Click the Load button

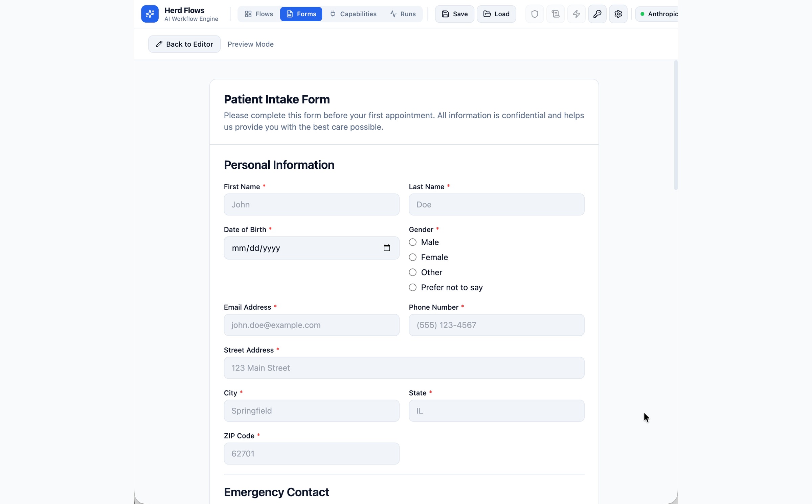(496, 14)
